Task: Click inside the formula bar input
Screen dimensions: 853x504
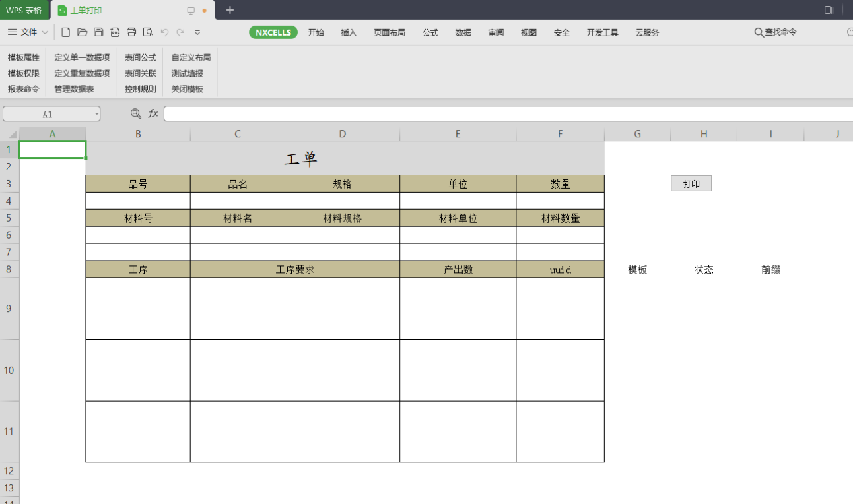Action: point(502,113)
